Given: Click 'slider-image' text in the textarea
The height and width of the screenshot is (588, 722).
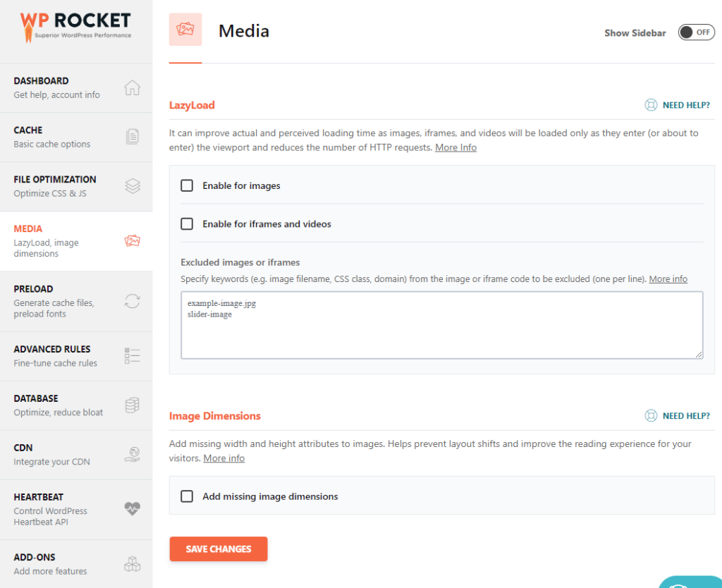Looking at the screenshot, I should click(209, 314).
